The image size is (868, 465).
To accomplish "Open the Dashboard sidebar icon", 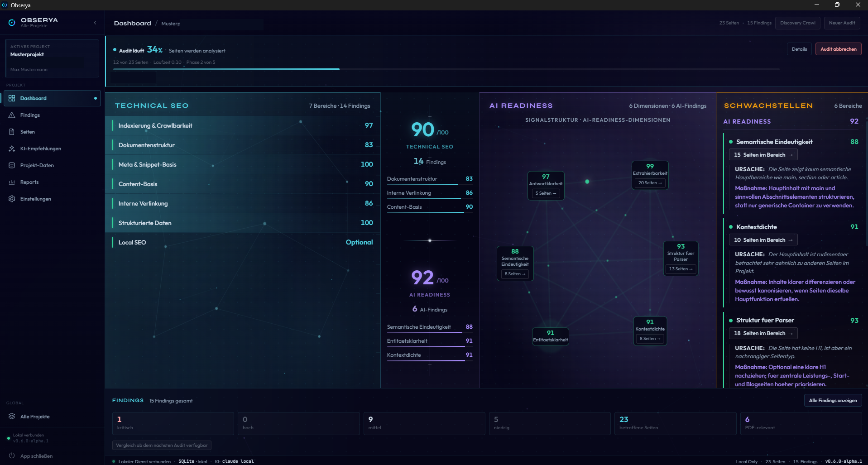I will [12, 98].
